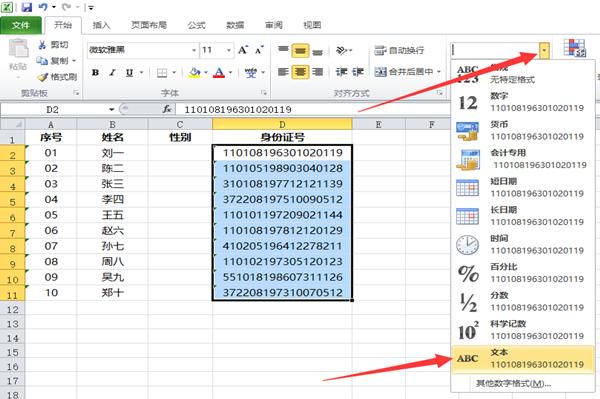This screenshot has width=600, height=399.
Task: Click the Redo icon in quick access toolbar
Action: [66, 7]
